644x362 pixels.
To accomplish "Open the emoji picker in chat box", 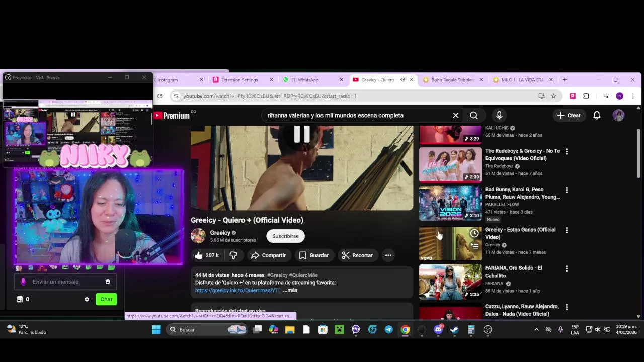I will click(x=108, y=282).
